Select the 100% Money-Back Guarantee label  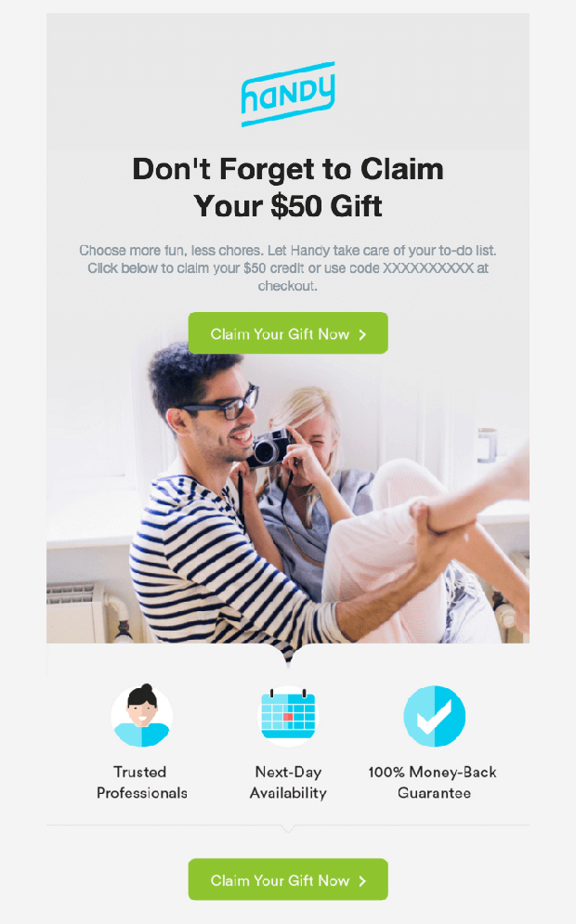pos(433,782)
